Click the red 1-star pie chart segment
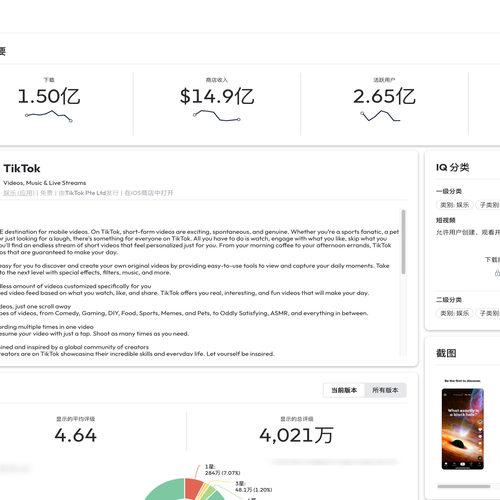500x500 pixels. (x=193, y=488)
